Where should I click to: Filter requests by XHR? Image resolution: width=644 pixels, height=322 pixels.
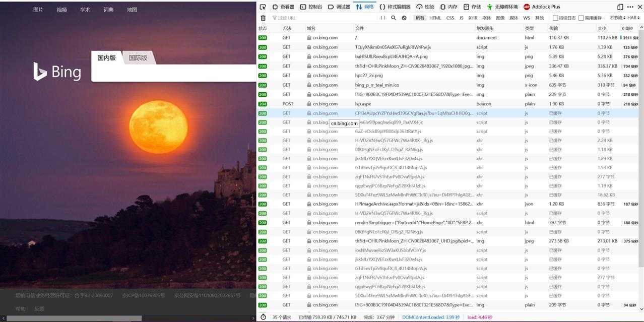(473, 18)
